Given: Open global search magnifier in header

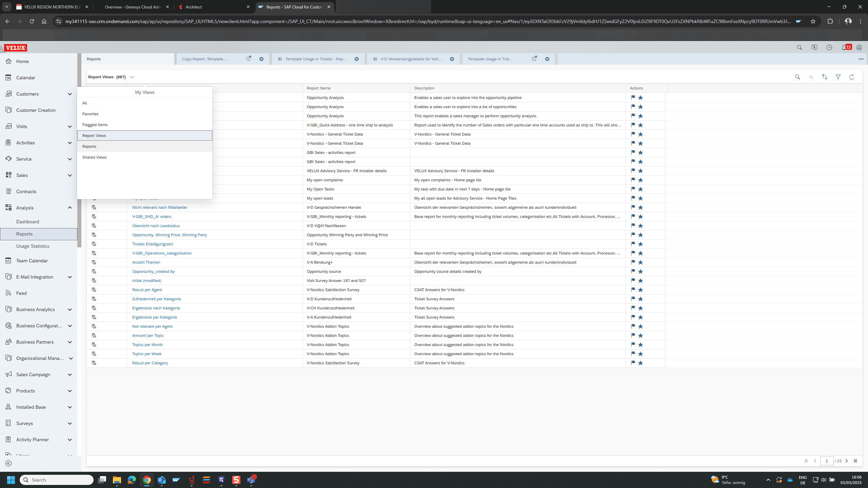Looking at the screenshot, I should [x=799, y=48].
